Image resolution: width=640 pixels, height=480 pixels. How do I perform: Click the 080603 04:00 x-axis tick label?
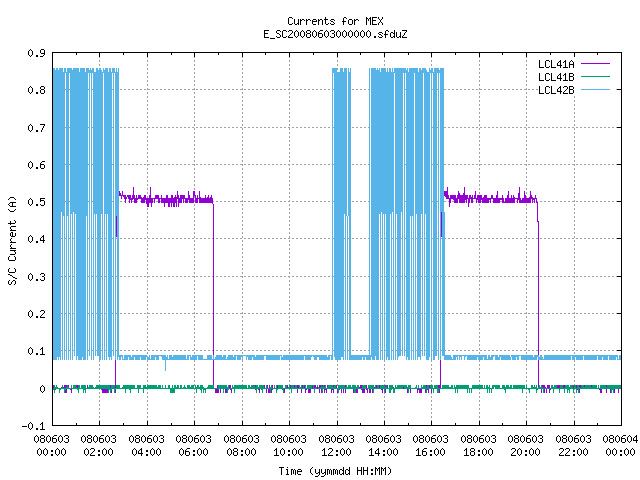tap(146, 446)
